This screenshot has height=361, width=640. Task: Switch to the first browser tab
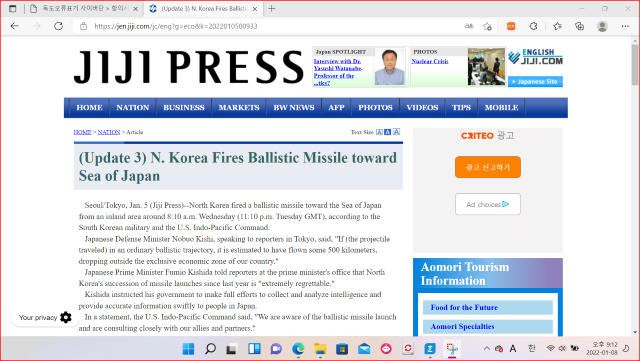point(84,8)
